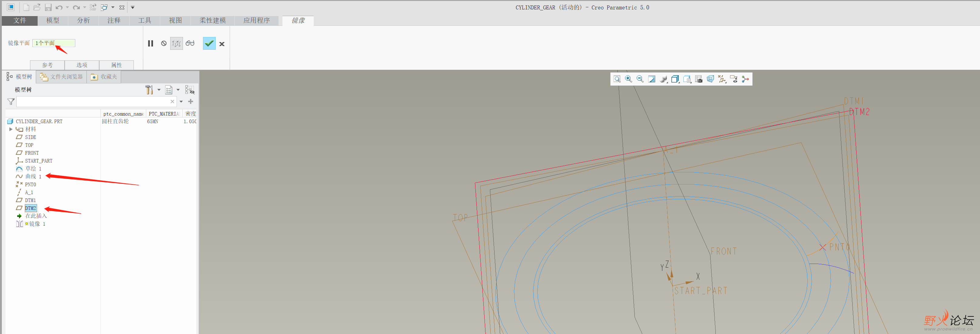Open the Windows list dropdown arrow
Viewport: 980px width, 334px height.
113,7
